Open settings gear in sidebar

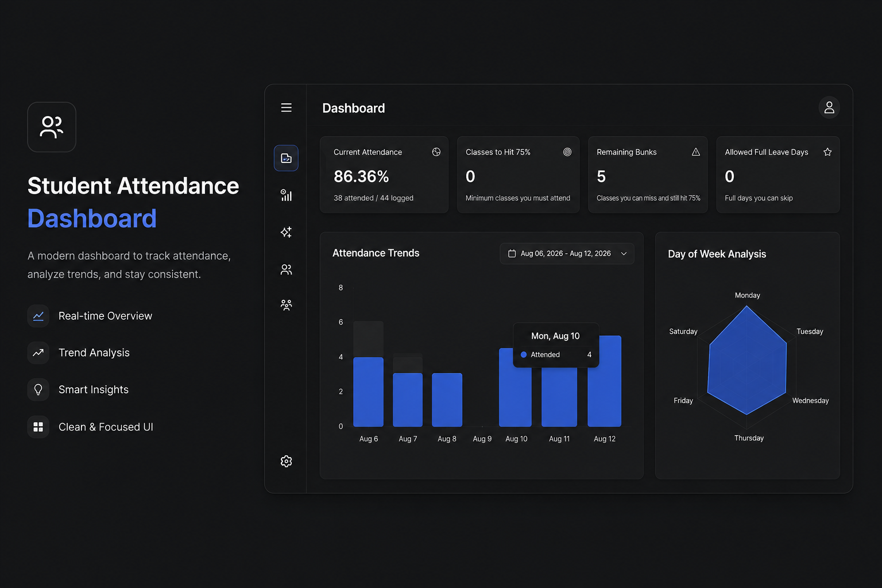click(286, 461)
